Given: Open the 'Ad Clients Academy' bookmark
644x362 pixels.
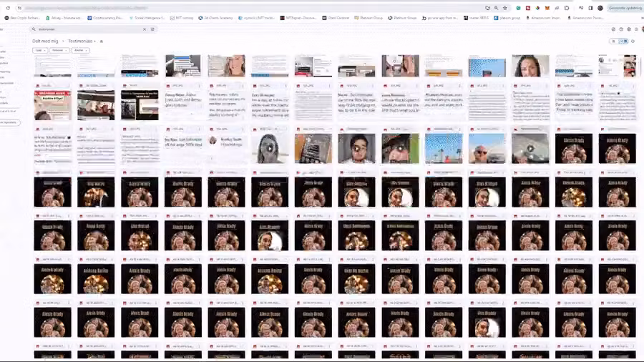Looking at the screenshot, I should click(215, 18).
